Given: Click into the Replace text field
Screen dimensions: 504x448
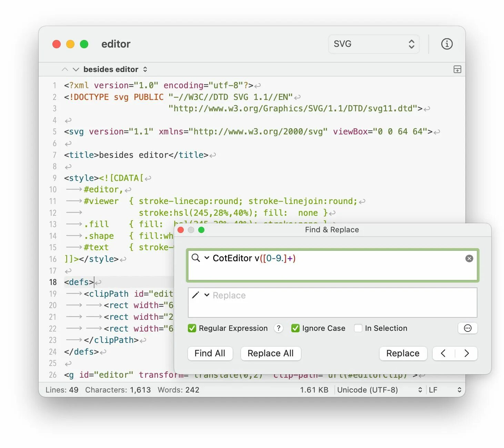Looking at the screenshot, I should point(333,303).
